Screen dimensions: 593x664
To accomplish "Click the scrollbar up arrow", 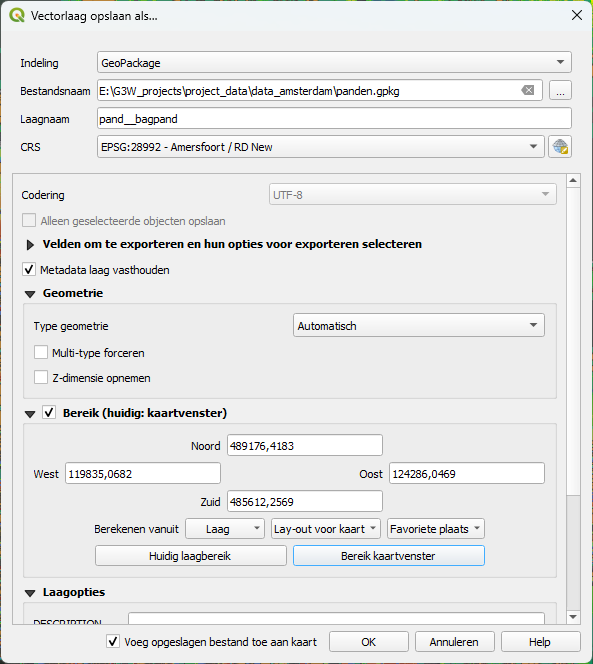I will [573, 181].
